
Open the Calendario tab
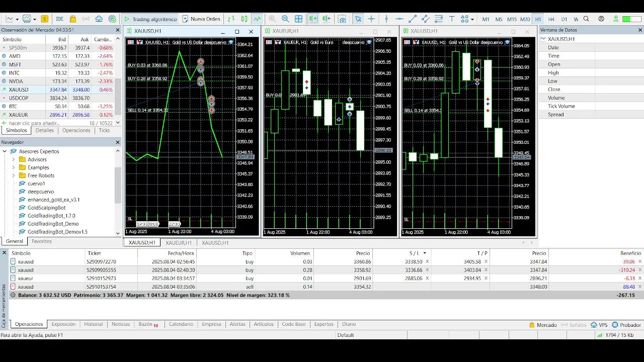pyautogui.click(x=181, y=324)
